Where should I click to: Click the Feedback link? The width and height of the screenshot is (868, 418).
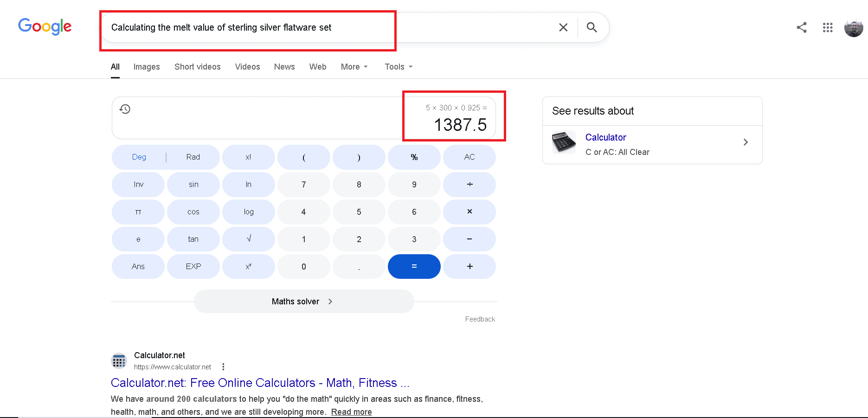point(480,319)
